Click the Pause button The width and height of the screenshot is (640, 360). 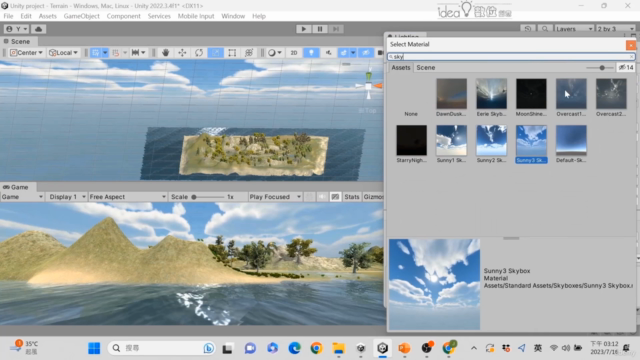pyautogui.click(x=320, y=29)
